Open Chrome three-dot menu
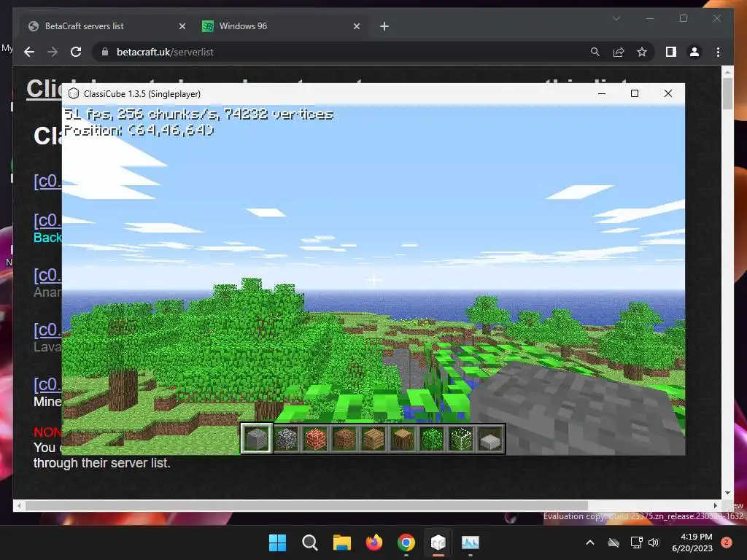This screenshot has height=560, width=747. point(718,52)
